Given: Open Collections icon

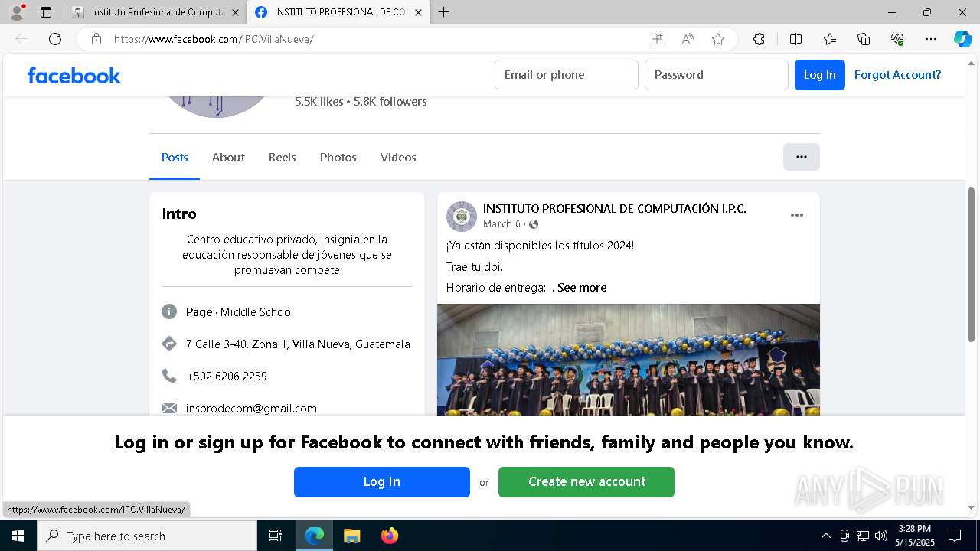Looking at the screenshot, I should 864,39.
